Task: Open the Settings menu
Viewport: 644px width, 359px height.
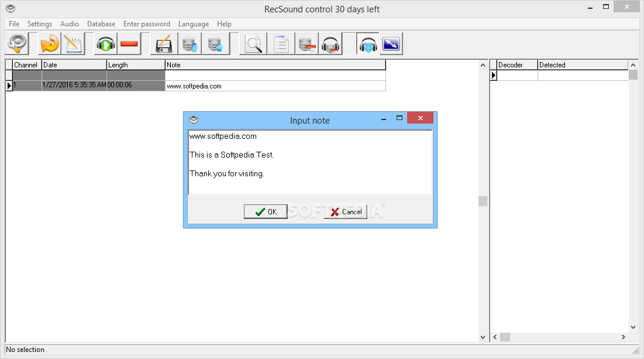Action: pos(40,24)
